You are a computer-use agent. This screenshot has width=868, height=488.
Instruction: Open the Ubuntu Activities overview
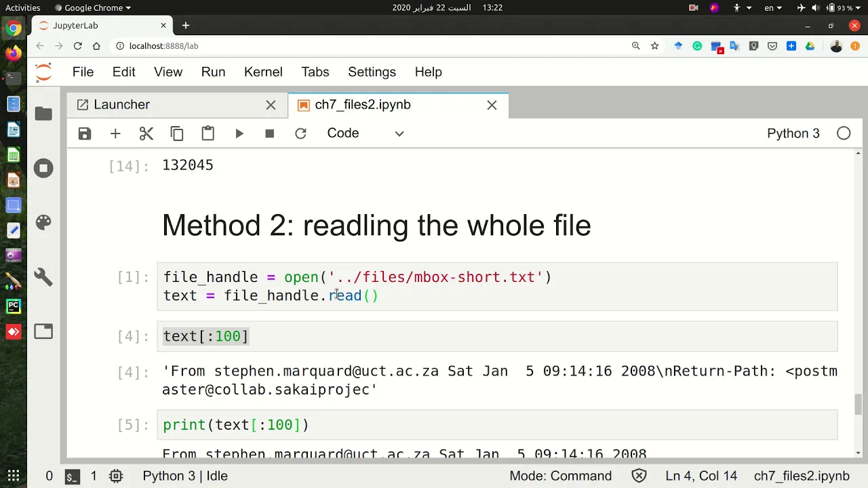(22, 7)
